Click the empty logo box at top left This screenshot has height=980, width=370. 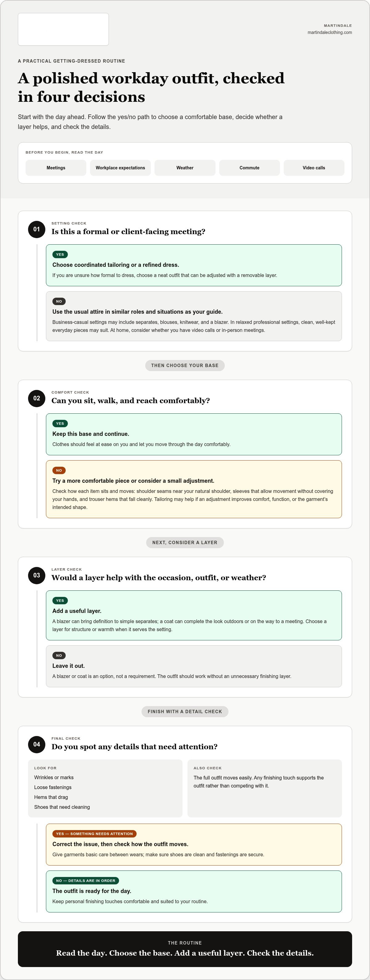tap(63, 29)
